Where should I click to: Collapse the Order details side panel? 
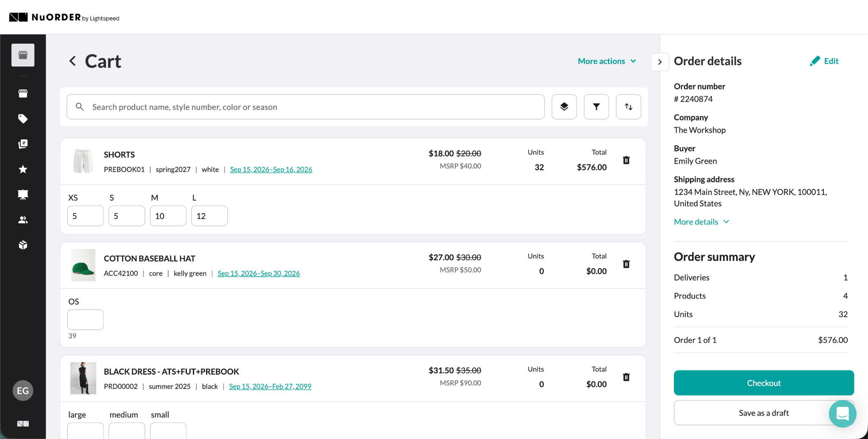pos(660,62)
